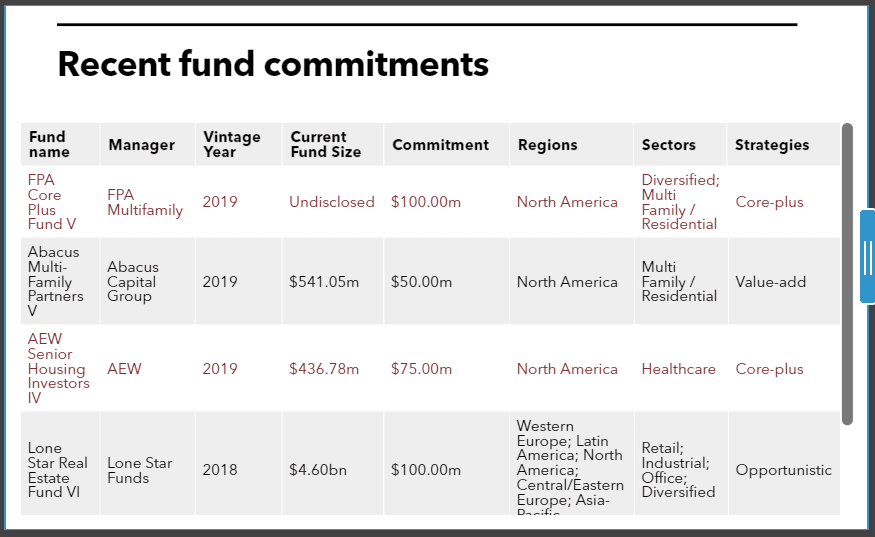Select Lone Star Real Estate Fund VI name

coord(57,470)
